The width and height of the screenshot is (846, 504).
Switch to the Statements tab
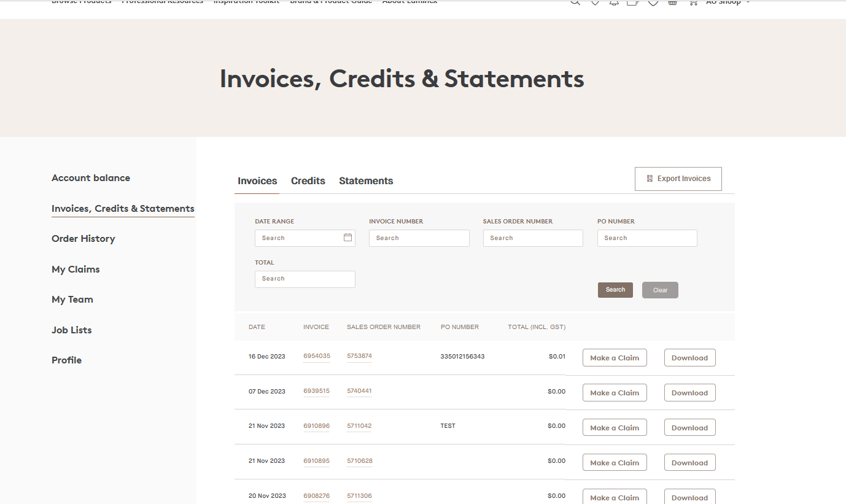[x=366, y=181]
